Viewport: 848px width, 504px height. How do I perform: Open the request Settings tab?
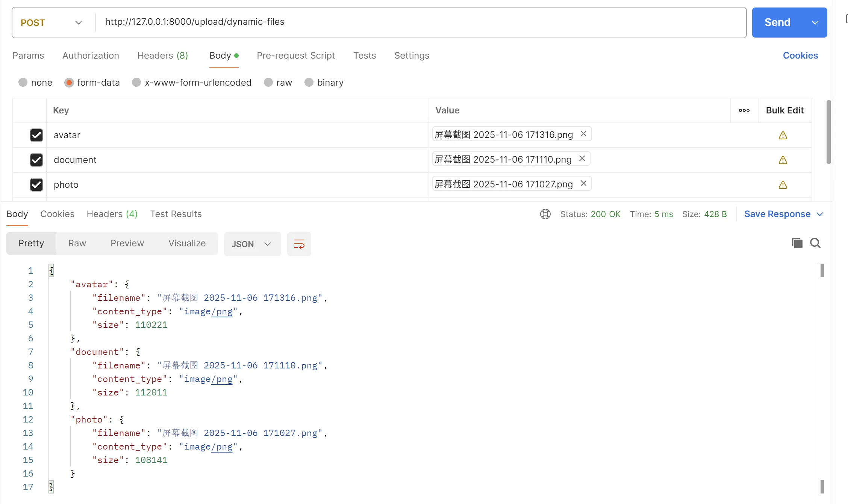(412, 56)
